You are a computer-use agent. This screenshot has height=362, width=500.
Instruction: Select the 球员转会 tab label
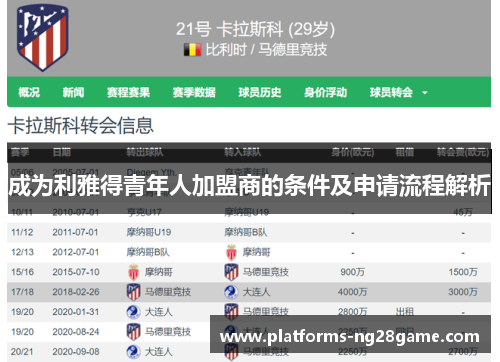pyautogui.click(x=391, y=92)
